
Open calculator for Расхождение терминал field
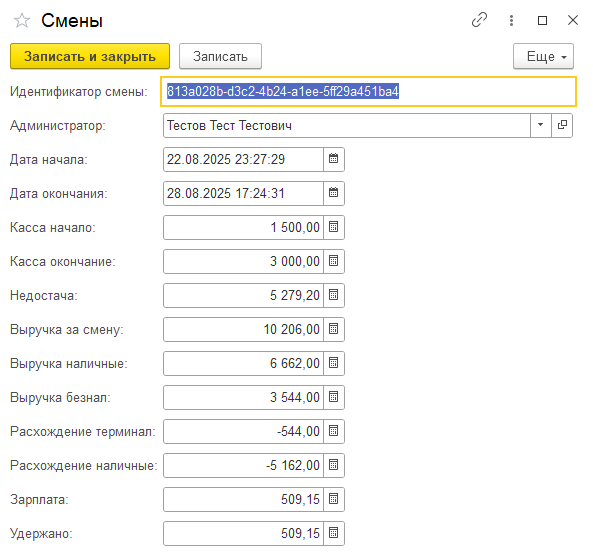[x=334, y=431]
